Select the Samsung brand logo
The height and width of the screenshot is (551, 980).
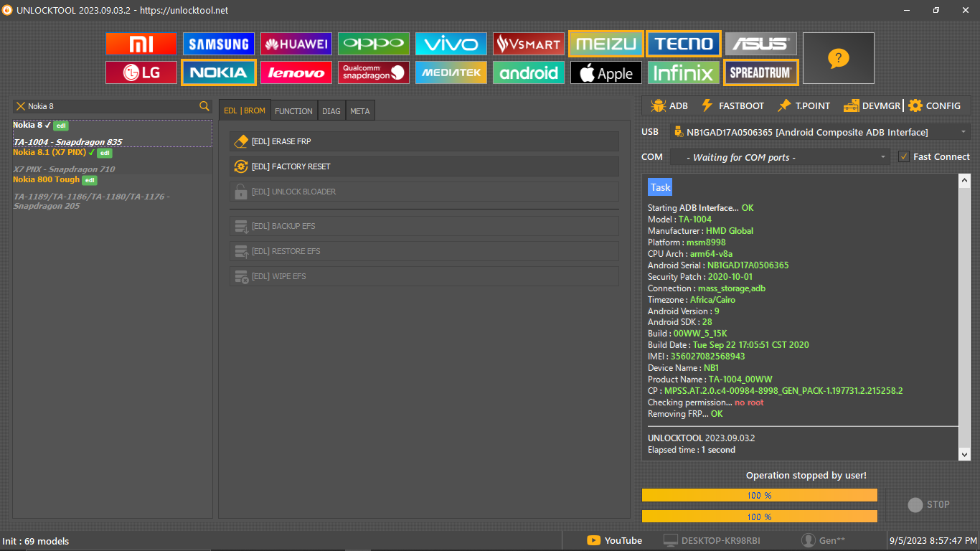point(218,44)
